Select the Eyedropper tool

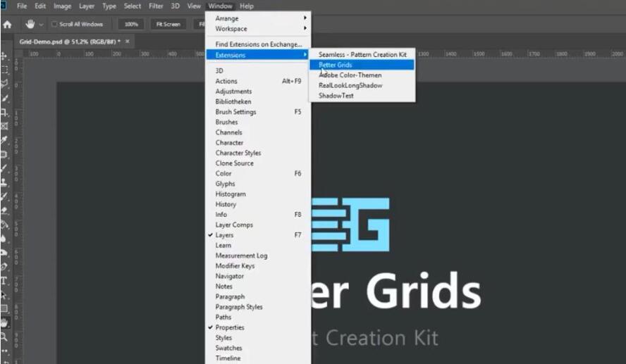click(x=4, y=140)
